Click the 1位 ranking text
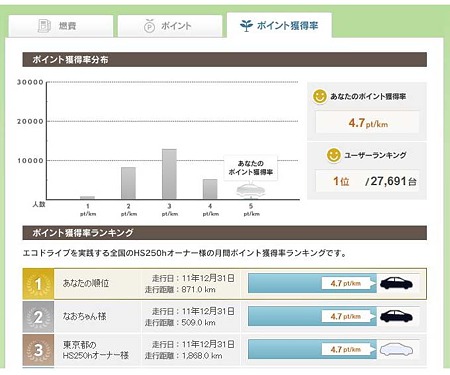450x375 pixels. 341,181
